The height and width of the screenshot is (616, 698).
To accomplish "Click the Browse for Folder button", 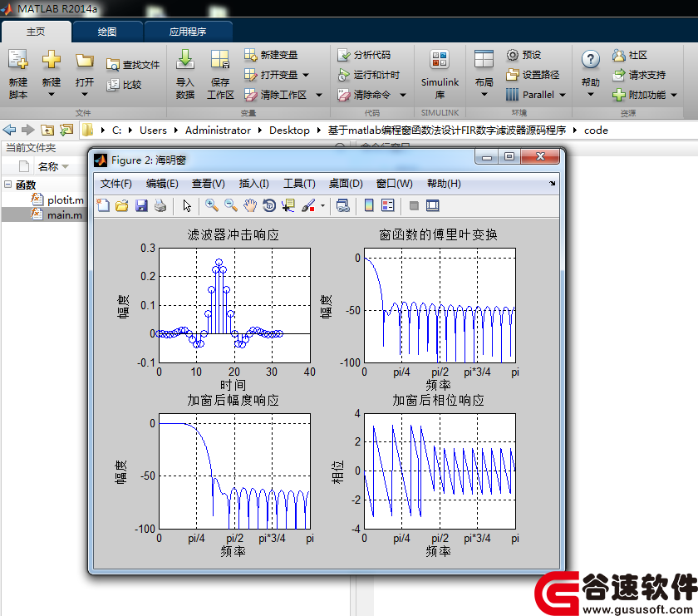I will point(66,130).
